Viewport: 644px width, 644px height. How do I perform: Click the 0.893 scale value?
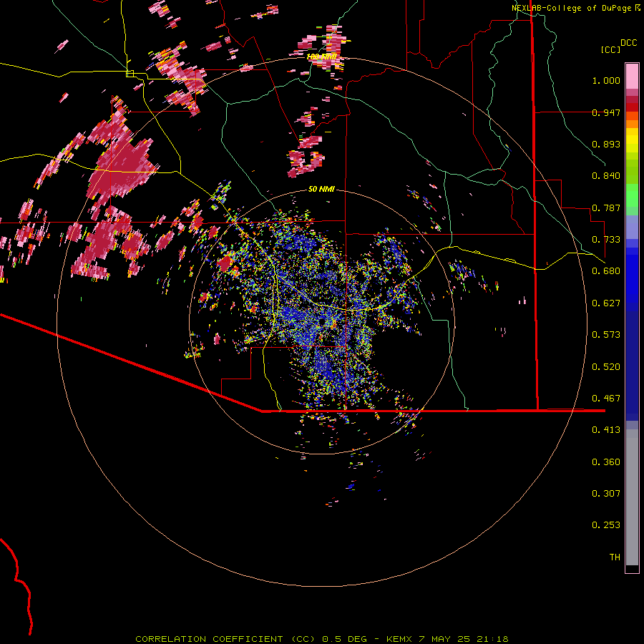click(x=606, y=144)
